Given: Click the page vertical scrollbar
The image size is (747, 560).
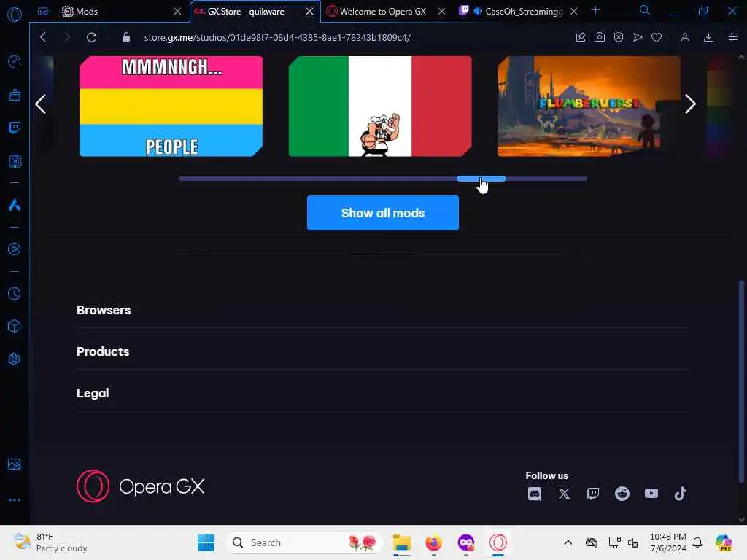Looking at the screenshot, I should [x=741, y=381].
